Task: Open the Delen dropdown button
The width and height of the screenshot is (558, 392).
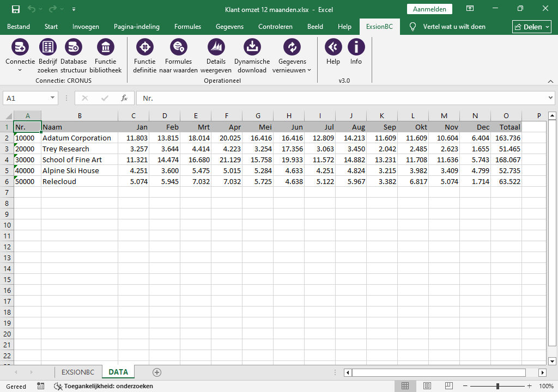Action: pyautogui.click(x=532, y=27)
